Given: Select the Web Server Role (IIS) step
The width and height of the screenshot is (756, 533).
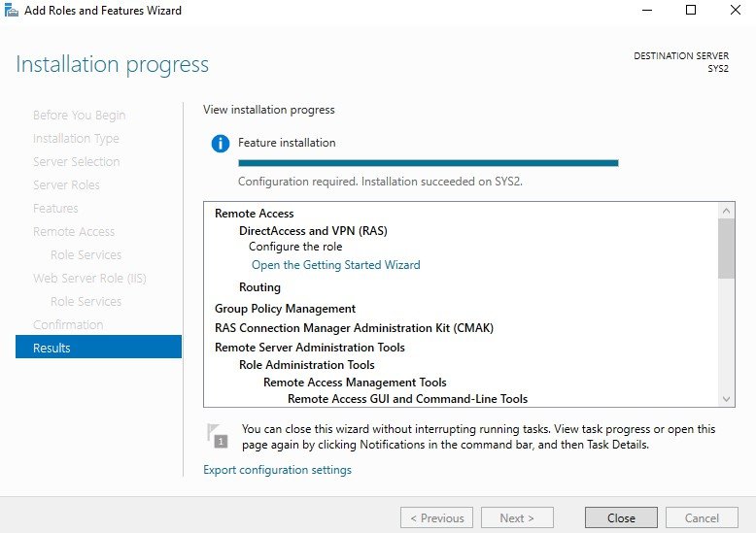Looking at the screenshot, I should (89, 278).
